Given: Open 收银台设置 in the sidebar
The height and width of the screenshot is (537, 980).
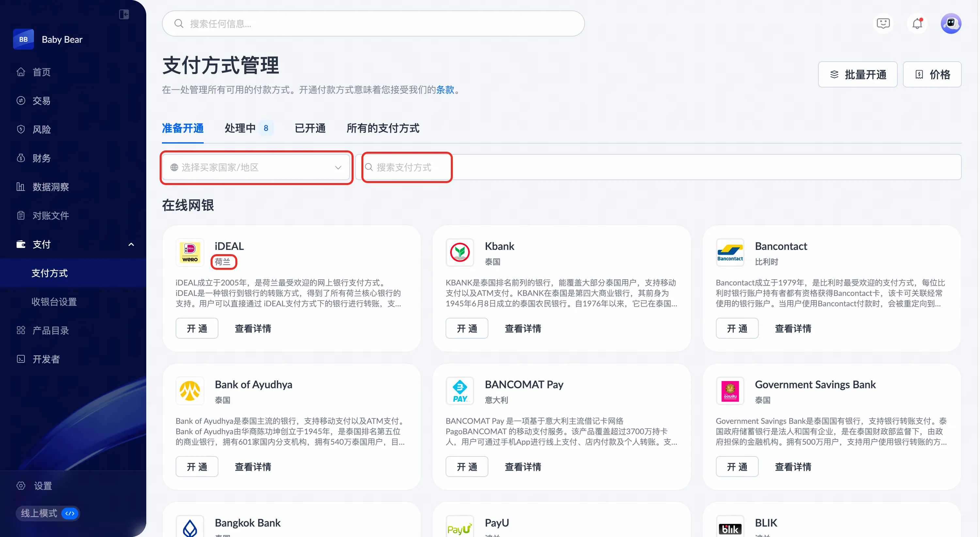Looking at the screenshot, I should [x=54, y=301].
